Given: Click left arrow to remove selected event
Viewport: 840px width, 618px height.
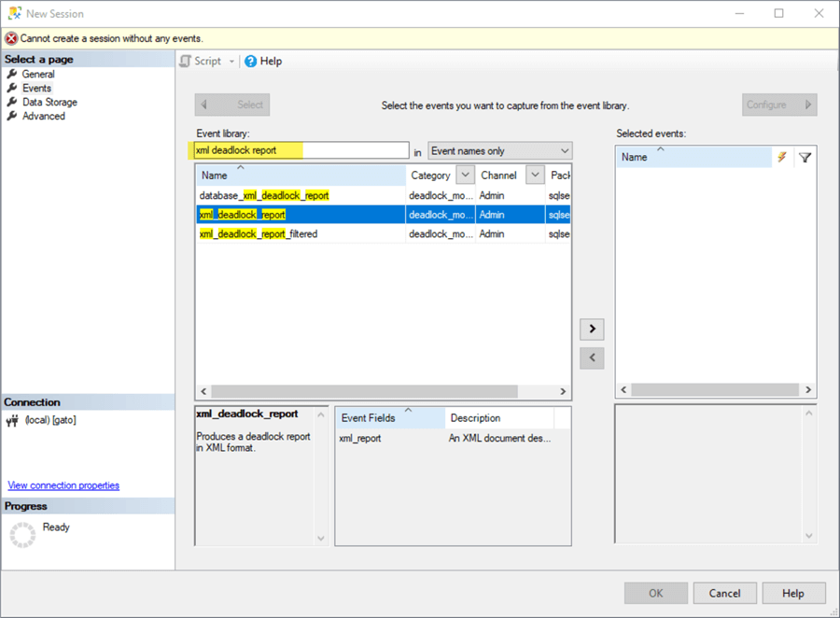Looking at the screenshot, I should pyautogui.click(x=592, y=358).
